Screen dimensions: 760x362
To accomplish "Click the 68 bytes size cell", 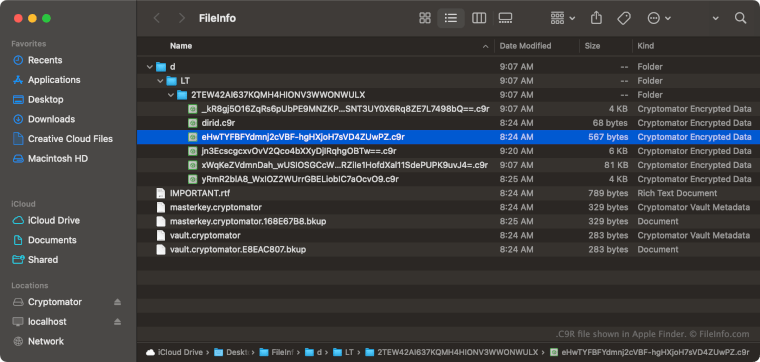I will tap(610, 123).
